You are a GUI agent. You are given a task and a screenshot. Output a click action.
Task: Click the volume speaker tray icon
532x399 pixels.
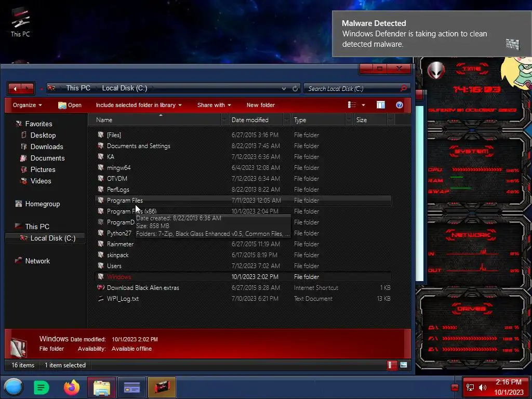(482, 388)
